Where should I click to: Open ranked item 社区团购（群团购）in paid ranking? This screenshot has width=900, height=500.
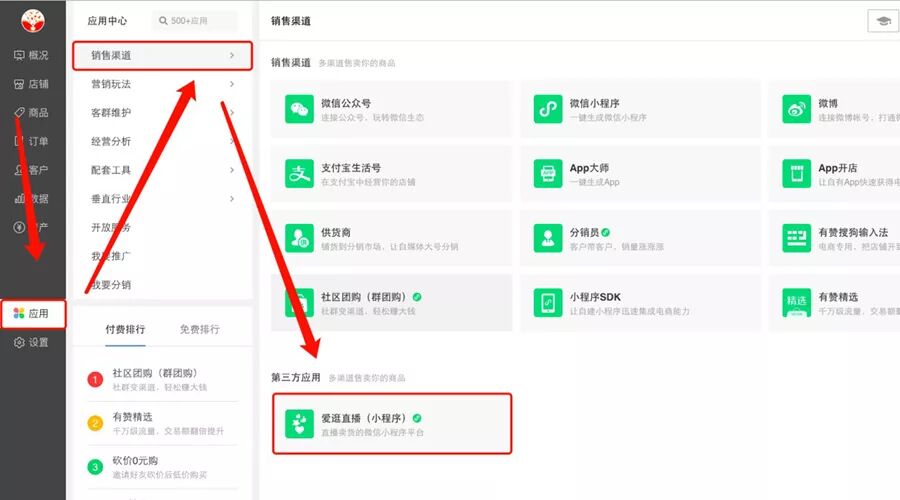point(162,379)
